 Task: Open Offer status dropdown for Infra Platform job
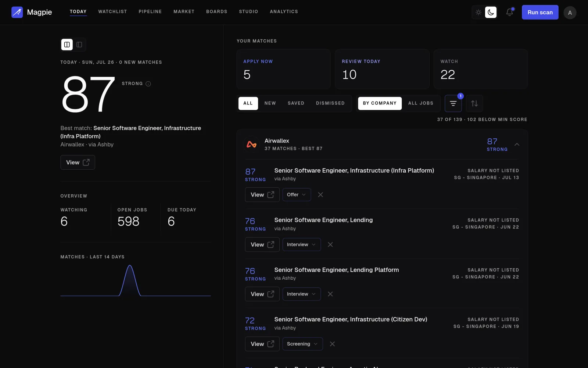coord(297,195)
